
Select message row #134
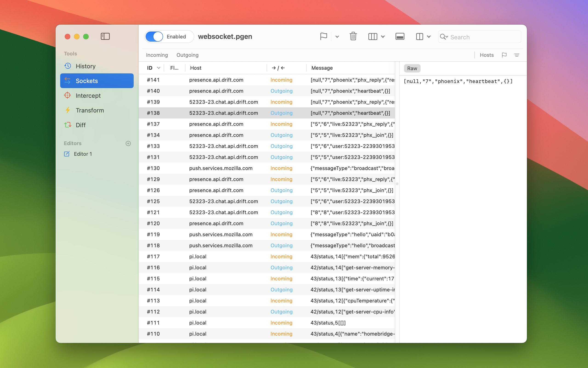(266, 135)
